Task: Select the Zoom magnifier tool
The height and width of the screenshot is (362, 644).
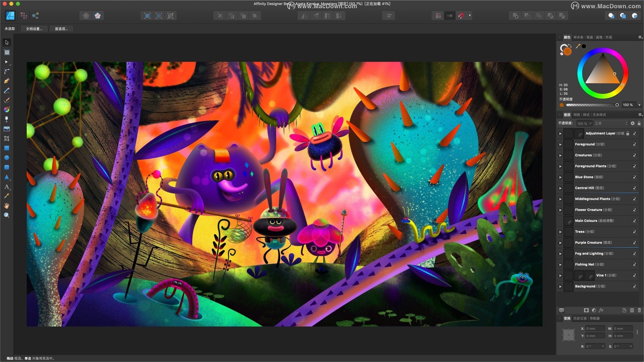Action: click(x=7, y=215)
